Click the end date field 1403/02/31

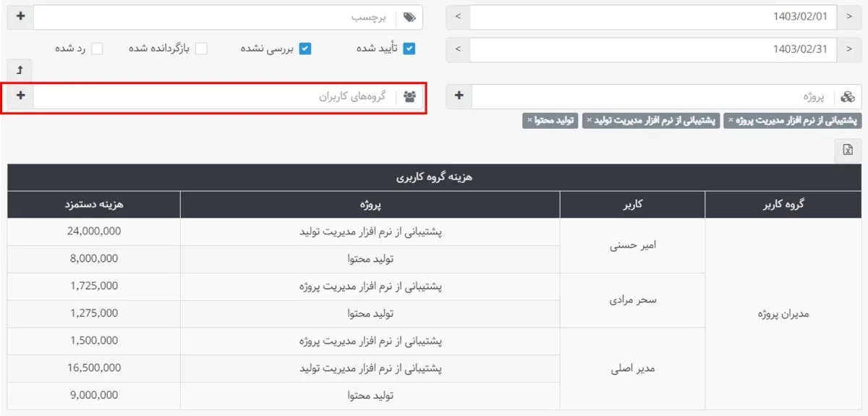(653, 49)
